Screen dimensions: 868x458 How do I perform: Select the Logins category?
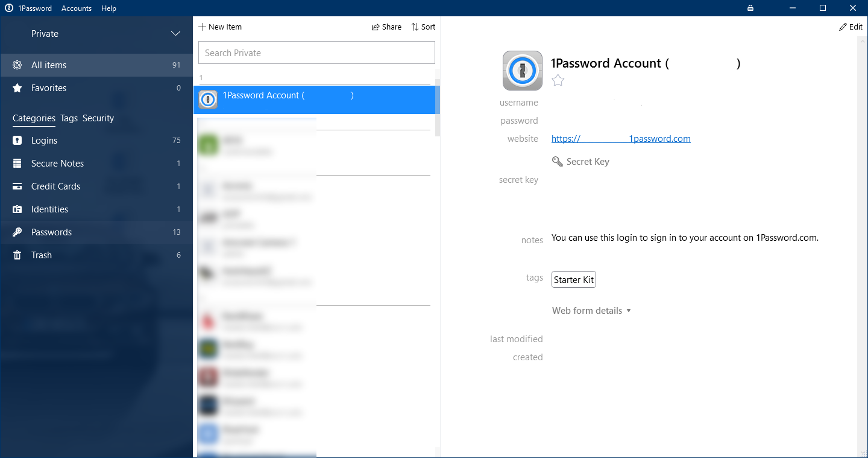[96, 141]
